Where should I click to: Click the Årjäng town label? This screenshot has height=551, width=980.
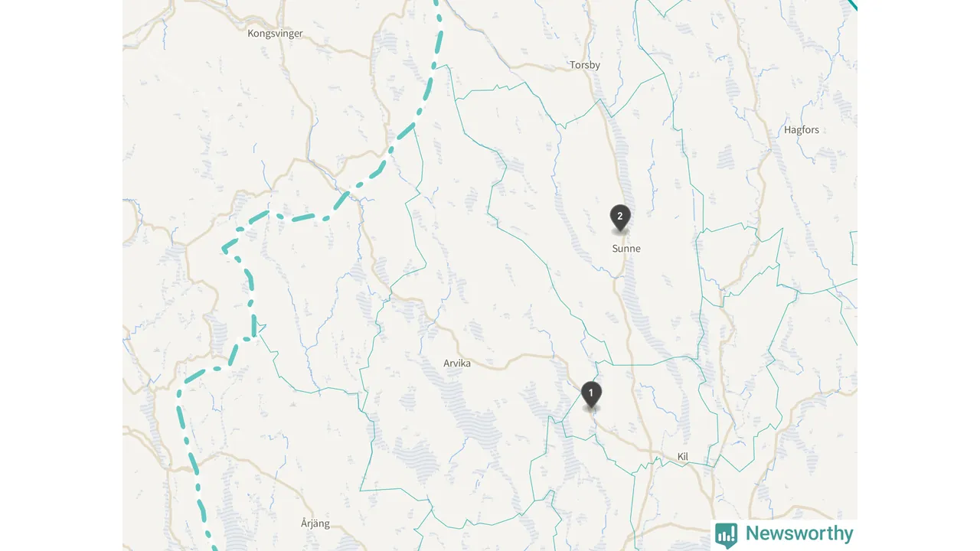click(x=315, y=523)
